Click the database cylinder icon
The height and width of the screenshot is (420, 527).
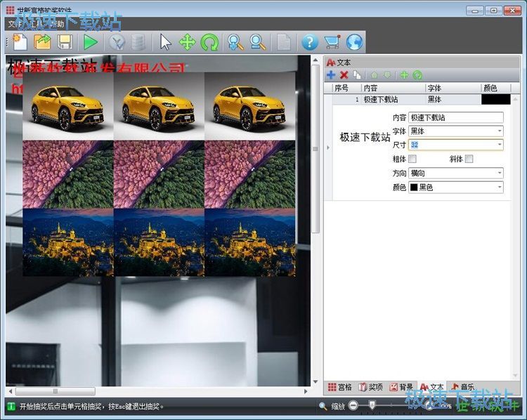138,43
